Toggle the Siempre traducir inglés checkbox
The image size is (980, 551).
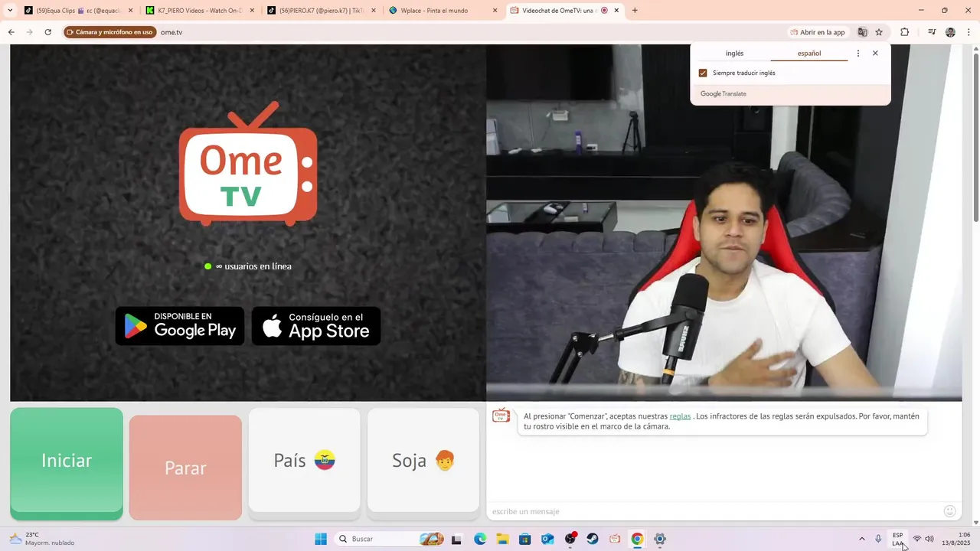(x=703, y=73)
